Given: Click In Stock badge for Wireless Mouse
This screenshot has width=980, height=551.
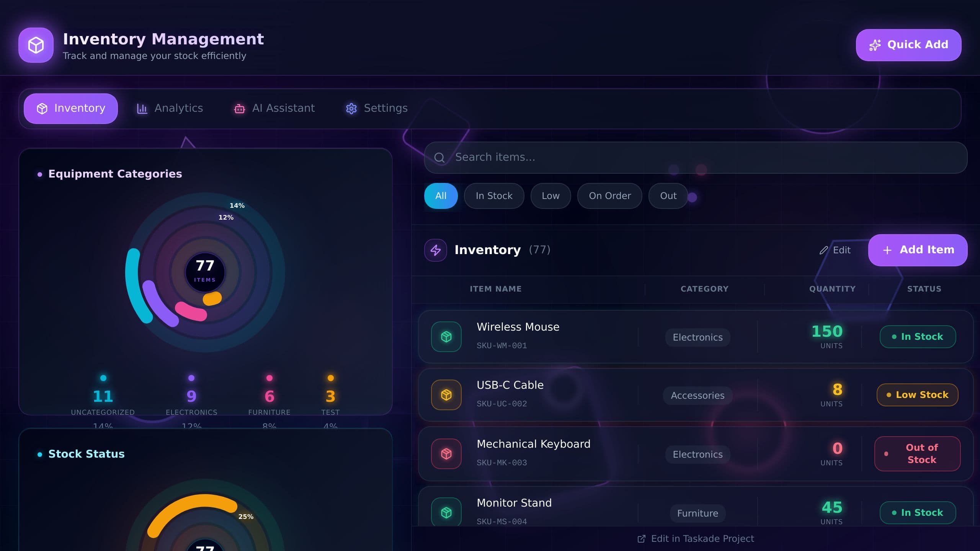Looking at the screenshot, I should pos(918,337).
